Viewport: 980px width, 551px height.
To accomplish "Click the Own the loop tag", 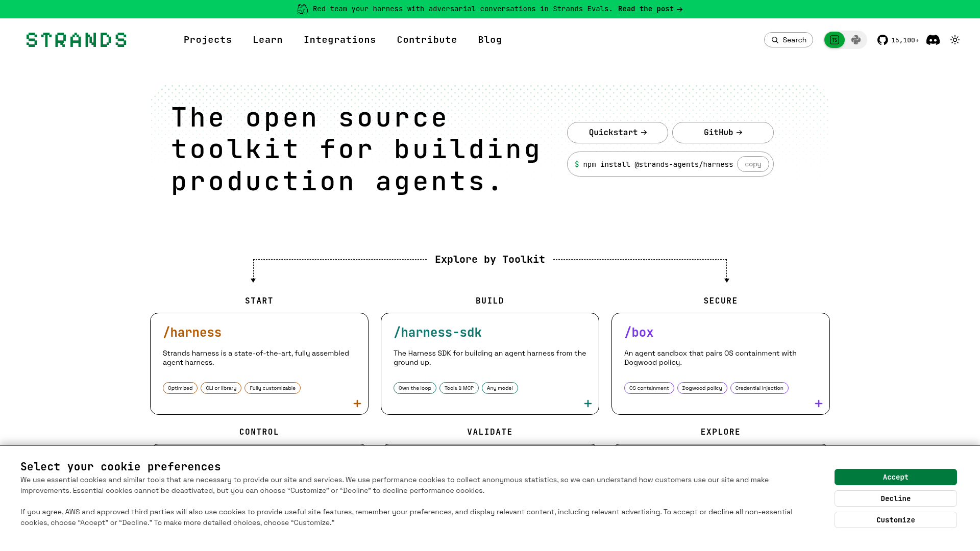I will point(415,388).
